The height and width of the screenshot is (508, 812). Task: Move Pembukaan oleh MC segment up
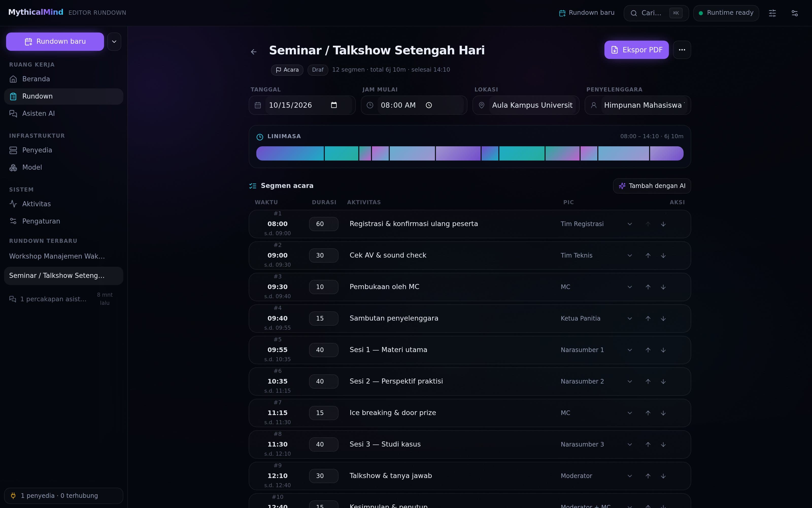point(648,287)
